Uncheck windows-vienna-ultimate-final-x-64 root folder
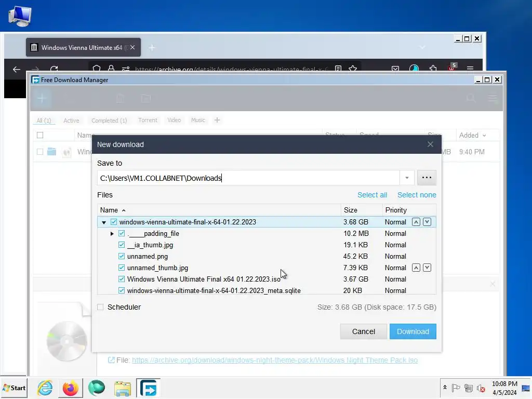 (x=114, y=222)
